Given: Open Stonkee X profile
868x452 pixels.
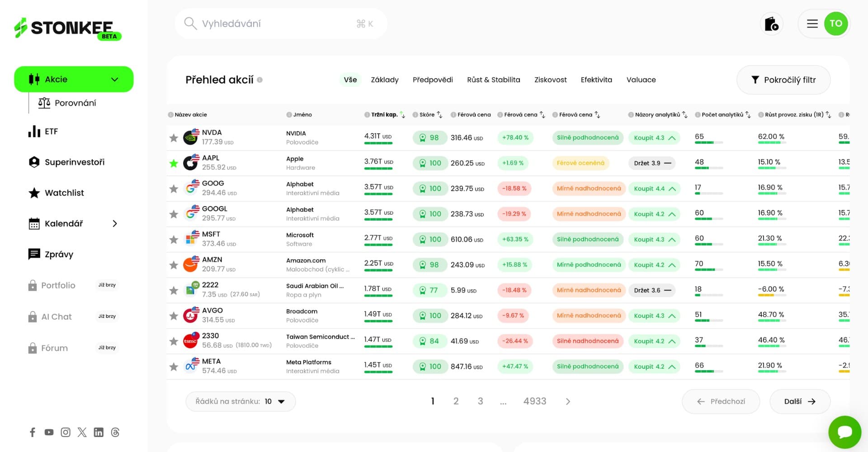Looking at the screenshot, I should 82,433.
